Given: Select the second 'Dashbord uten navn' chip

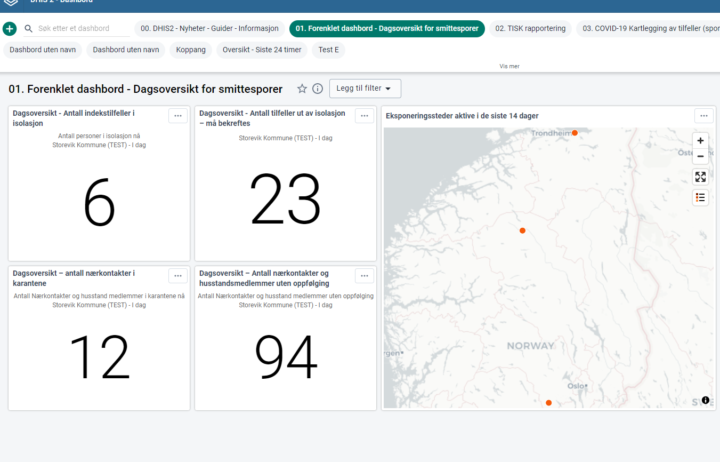Looking at the screenshot, I should [x=126, y=50].
